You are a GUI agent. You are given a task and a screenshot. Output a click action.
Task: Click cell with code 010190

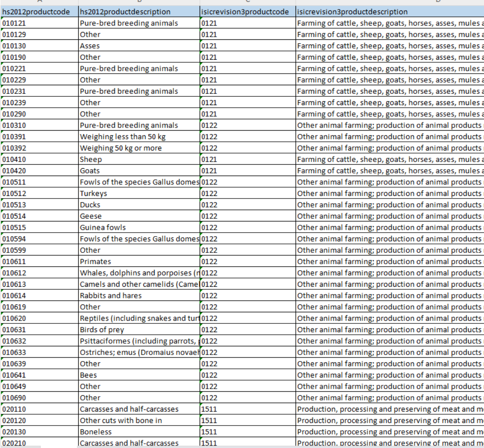(39, 57)
